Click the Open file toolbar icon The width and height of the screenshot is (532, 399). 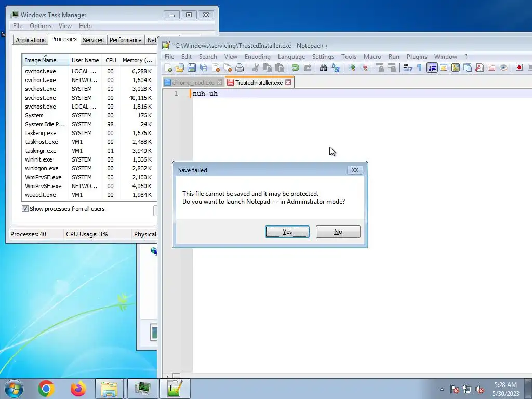click(x=180, y=68)
